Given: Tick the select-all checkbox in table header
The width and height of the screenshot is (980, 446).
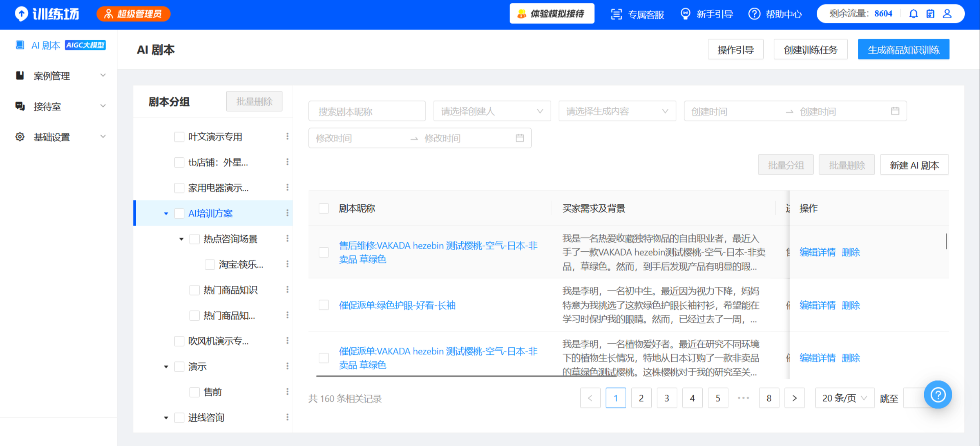Looking at the screenshot, I should pyautogui.click(x=324, y=208).
